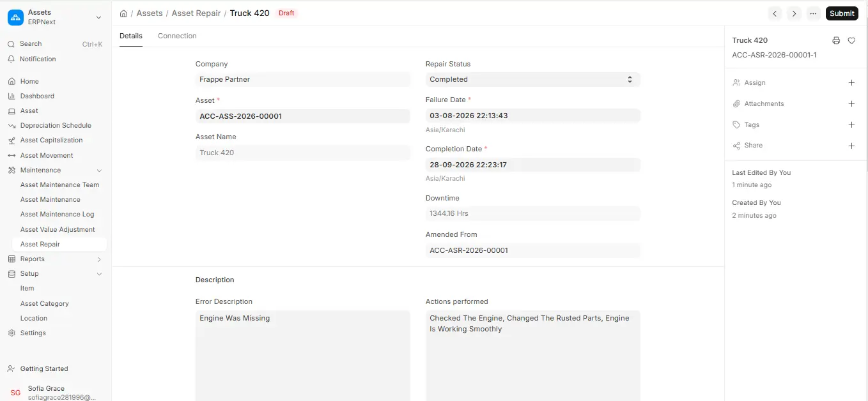
Task: Click Assets breadcrumb link
Action: [x=150, y=13]
